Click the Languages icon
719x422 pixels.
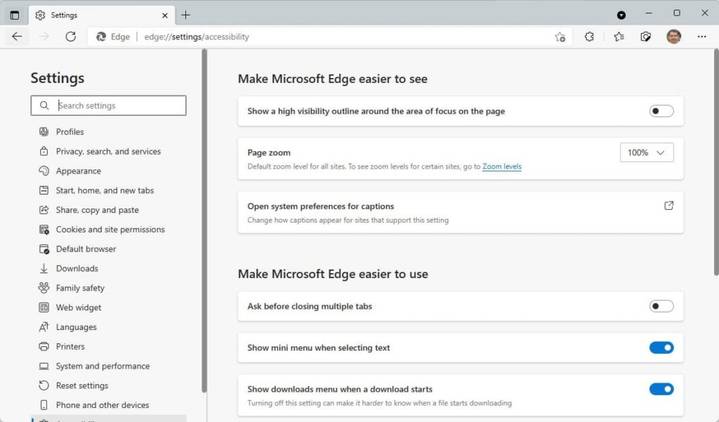[44, 327]
